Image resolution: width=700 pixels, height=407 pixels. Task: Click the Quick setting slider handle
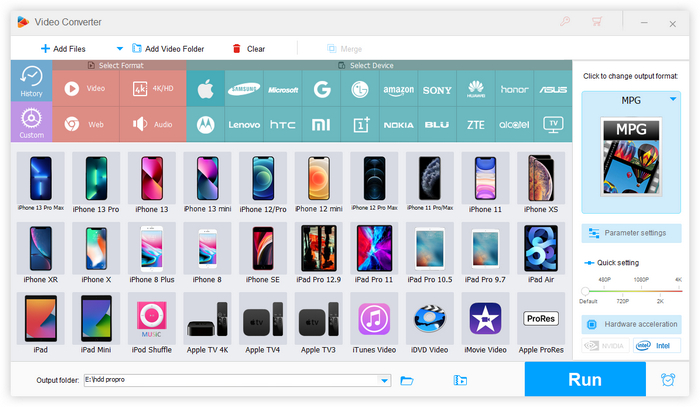click(x=585, y=291)
